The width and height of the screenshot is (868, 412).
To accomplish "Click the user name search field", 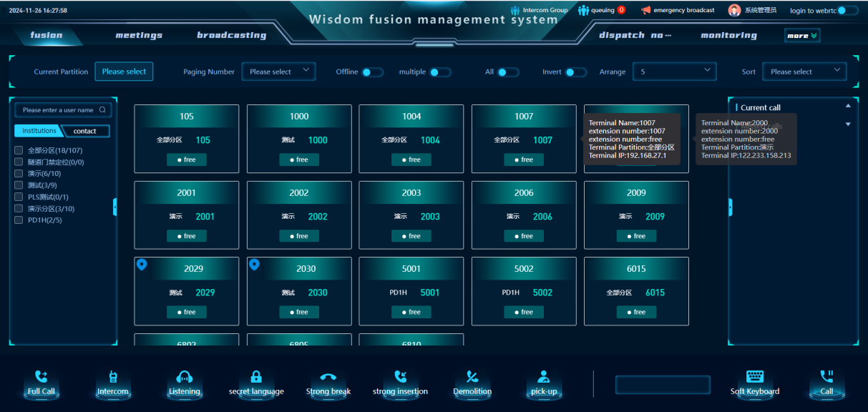I will point(59,110).
